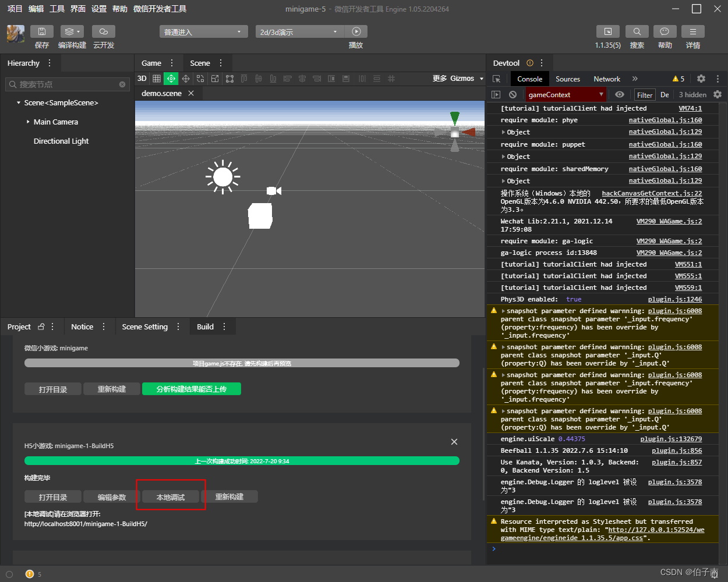Click the align horizontal center icon

(302, 79)
